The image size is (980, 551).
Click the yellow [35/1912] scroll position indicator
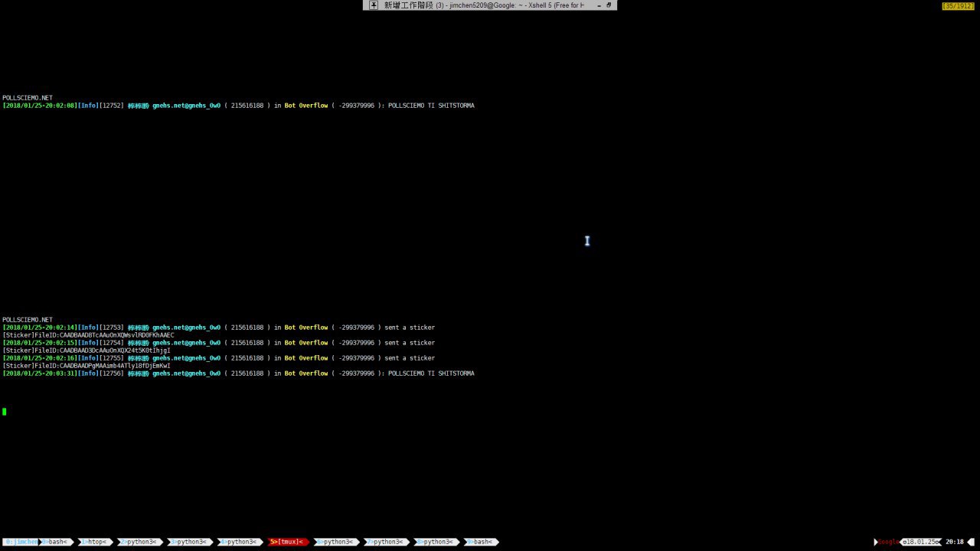click(958, 6)
